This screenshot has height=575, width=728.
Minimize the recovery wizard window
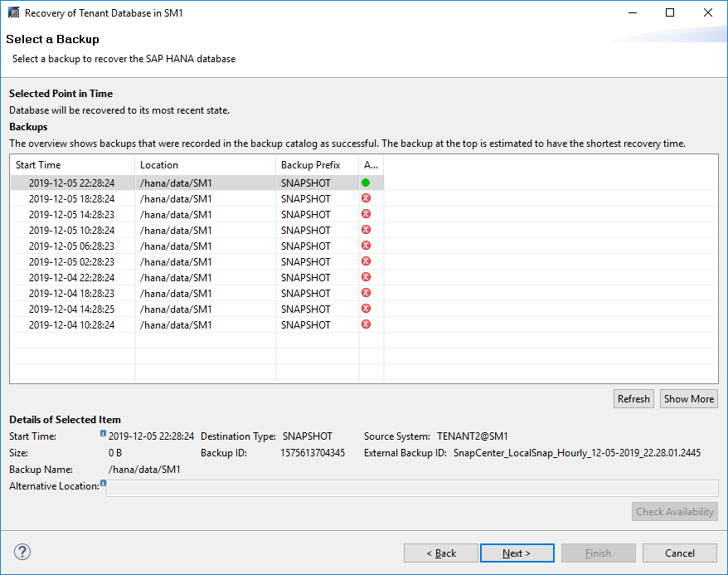(x=633, y=12)
